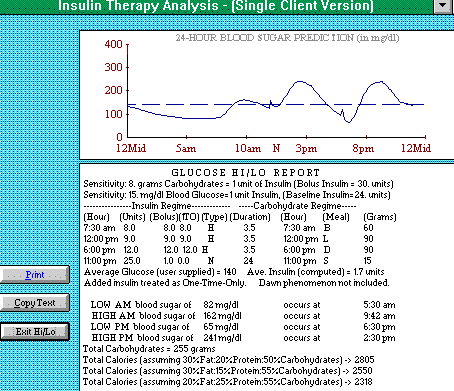This screenshot has width=454, height=391.
Task: Click the Exit Hi/Lo button
Action: coord(35,332)
